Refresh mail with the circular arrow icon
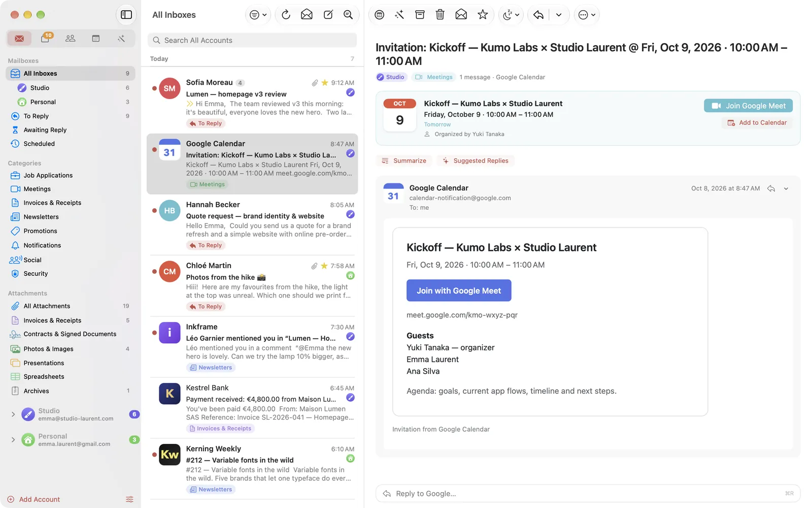 [286, 15]
